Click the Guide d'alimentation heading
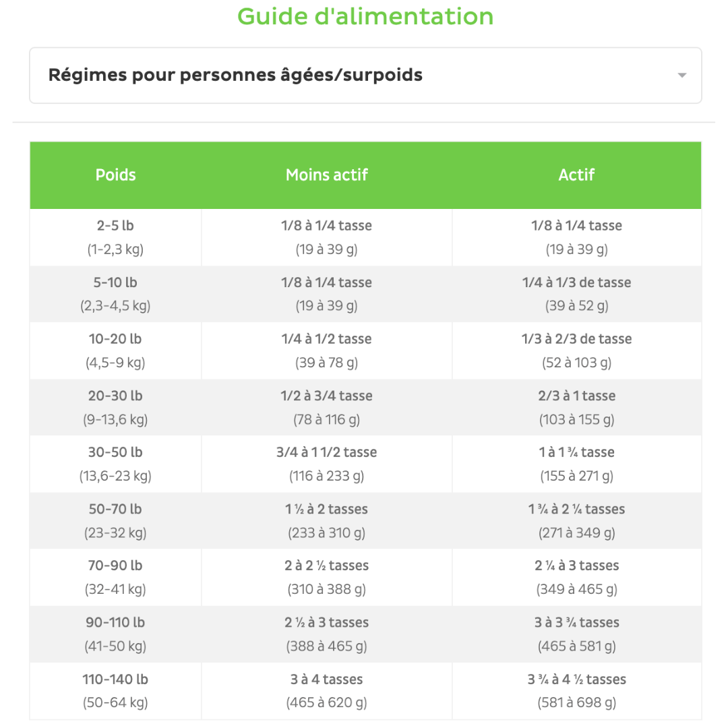 (365, 16)
